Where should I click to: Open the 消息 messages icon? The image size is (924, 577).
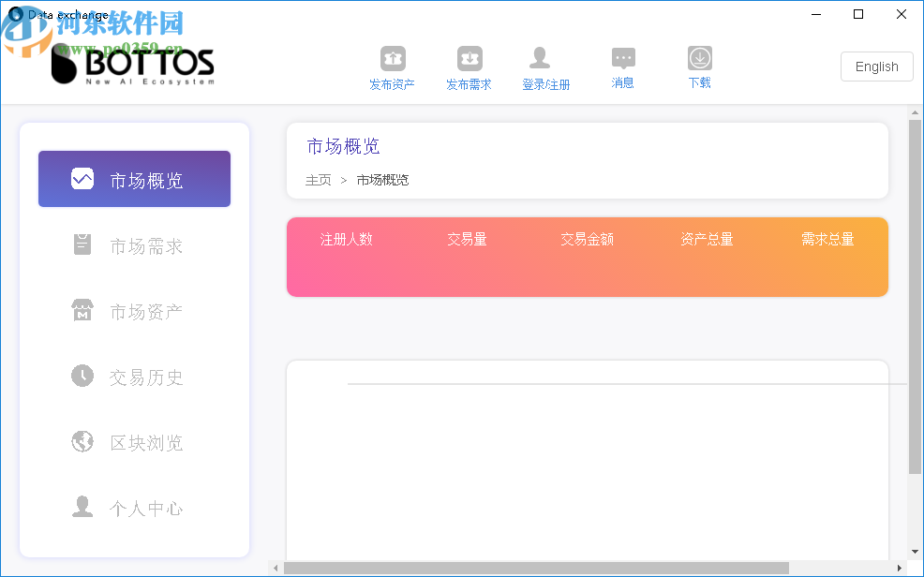pos(622,57)
